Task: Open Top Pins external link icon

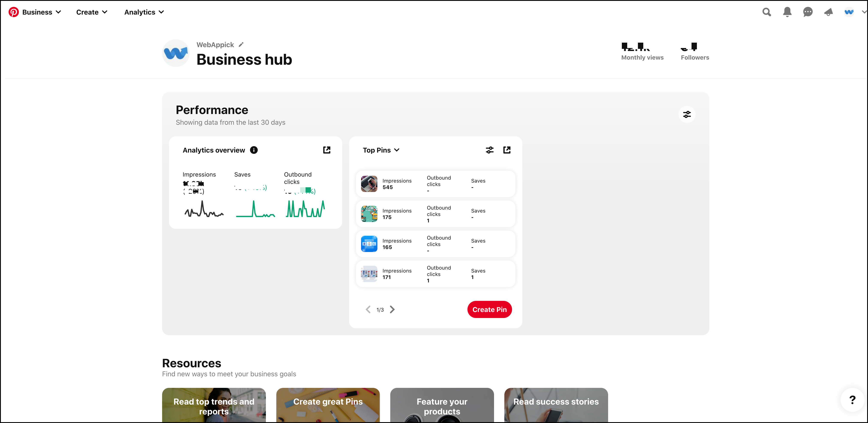Action: pyautogui.click(x=507, y=150)
